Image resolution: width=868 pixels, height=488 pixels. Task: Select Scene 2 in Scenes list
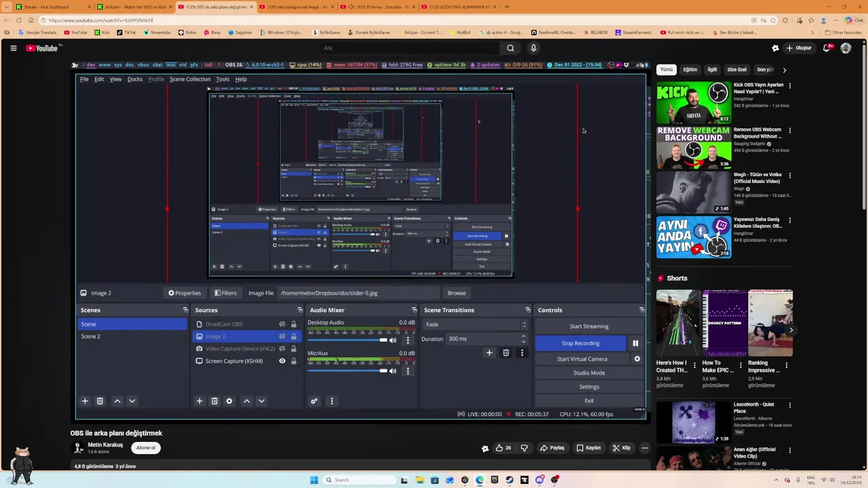[x=91, y=337]
